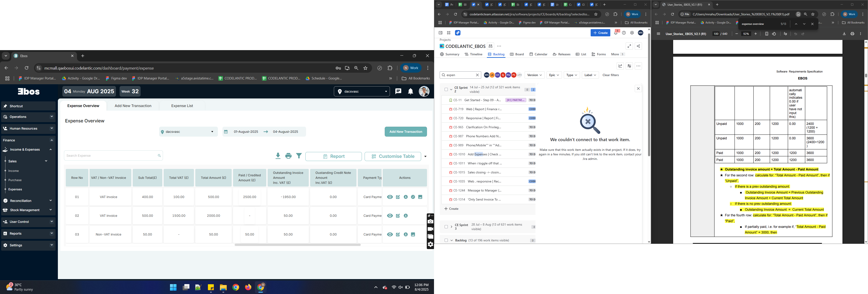Open the Jira app switcher grid icon
The image size is (868, 294).
pyautogui.click(x=448, y=33)
